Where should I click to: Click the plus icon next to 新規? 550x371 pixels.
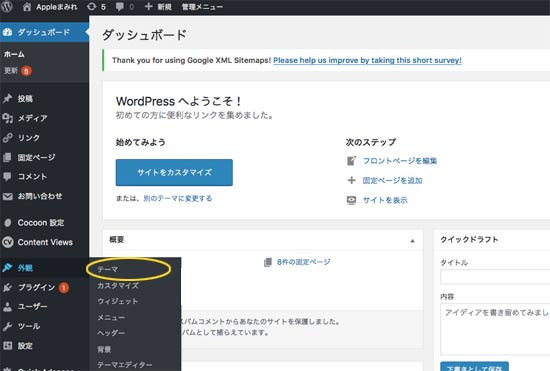click(x=148, y=7)
